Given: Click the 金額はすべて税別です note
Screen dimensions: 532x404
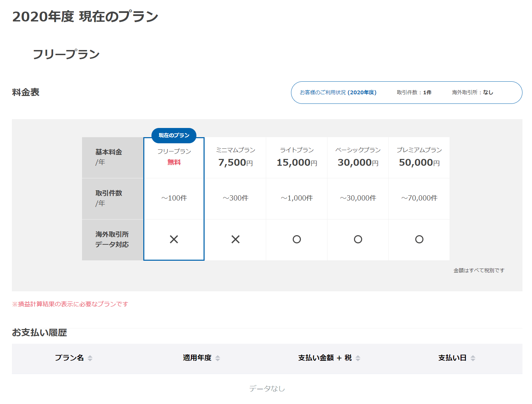Looking at the screenshot, I should pos(479,270).
